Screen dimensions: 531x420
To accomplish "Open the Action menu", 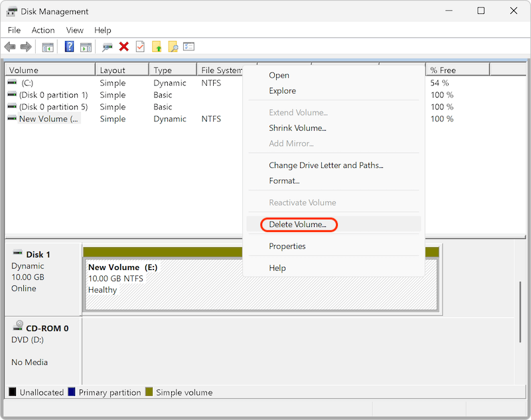I will 42,30.
